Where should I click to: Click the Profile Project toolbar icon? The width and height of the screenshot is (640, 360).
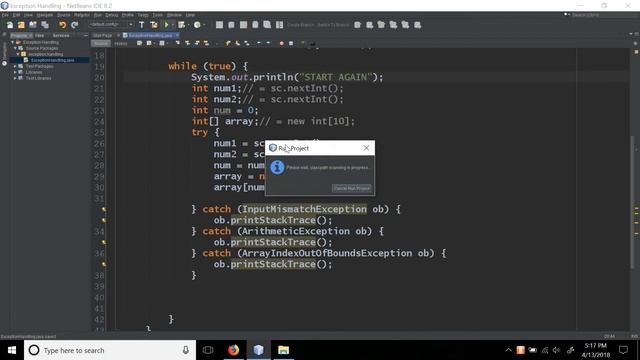[x=197, y=25]
